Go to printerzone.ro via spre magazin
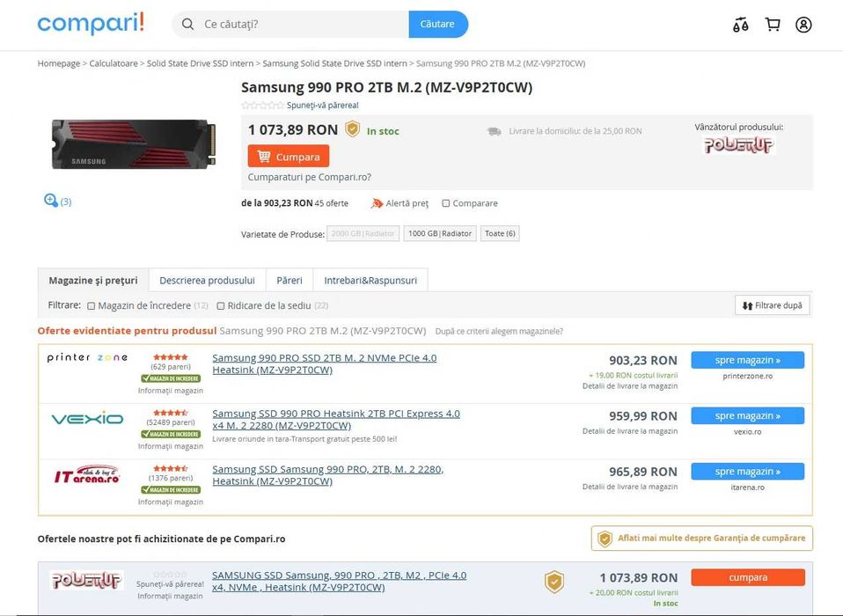Image resolution: width=843 pixels, height=616 pixels. point(747,360)
